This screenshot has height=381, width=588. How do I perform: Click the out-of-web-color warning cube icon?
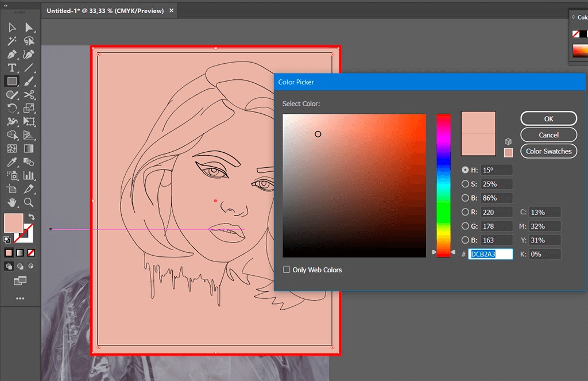tap(508, 141)
